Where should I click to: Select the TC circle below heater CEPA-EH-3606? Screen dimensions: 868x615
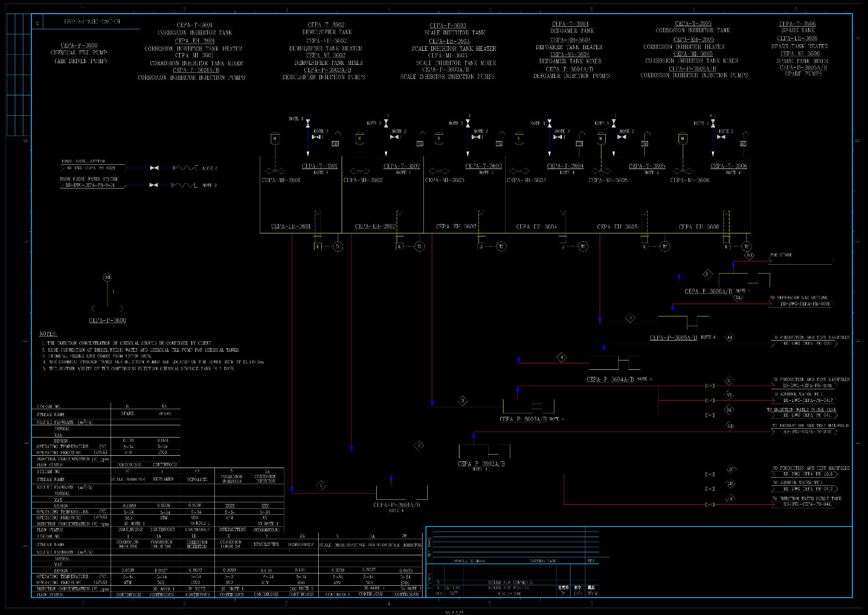click(746, 247)
